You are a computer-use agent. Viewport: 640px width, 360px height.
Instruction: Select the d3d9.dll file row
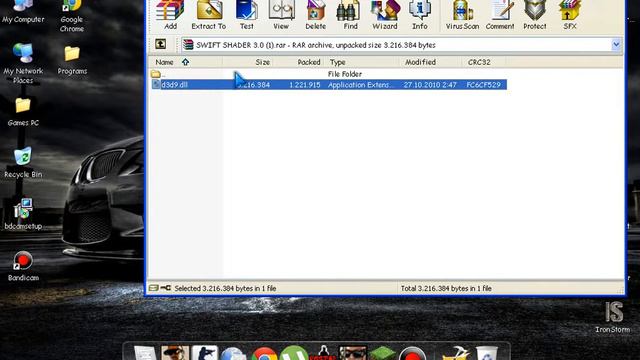329,84
